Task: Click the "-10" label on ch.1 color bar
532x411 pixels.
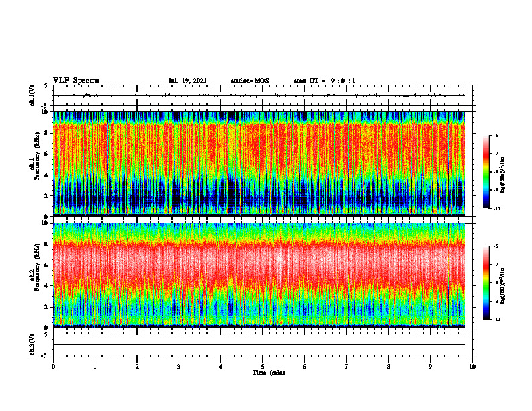Action: 497,209
